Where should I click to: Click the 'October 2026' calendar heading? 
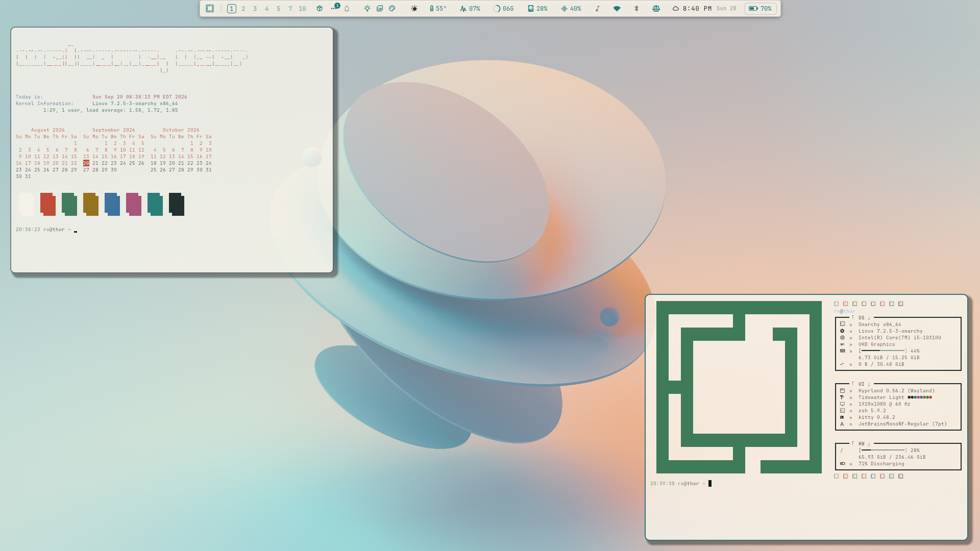point(181,130)
